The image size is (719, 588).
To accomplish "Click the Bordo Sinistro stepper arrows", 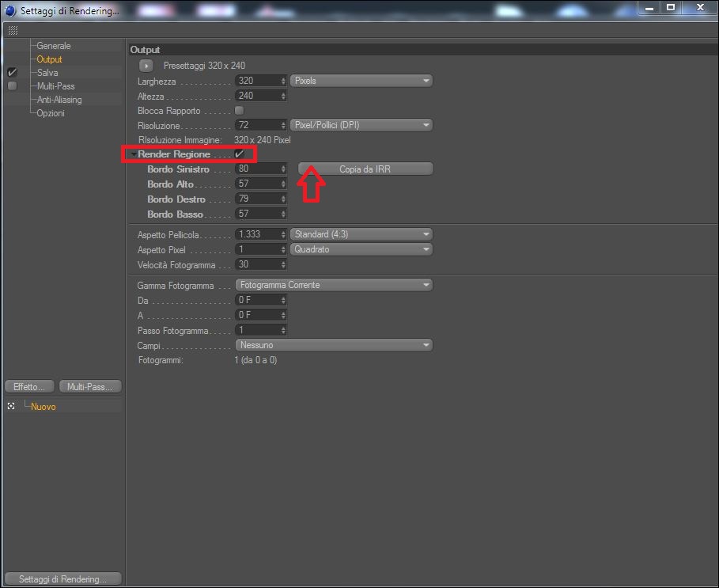I will [283, 169].
